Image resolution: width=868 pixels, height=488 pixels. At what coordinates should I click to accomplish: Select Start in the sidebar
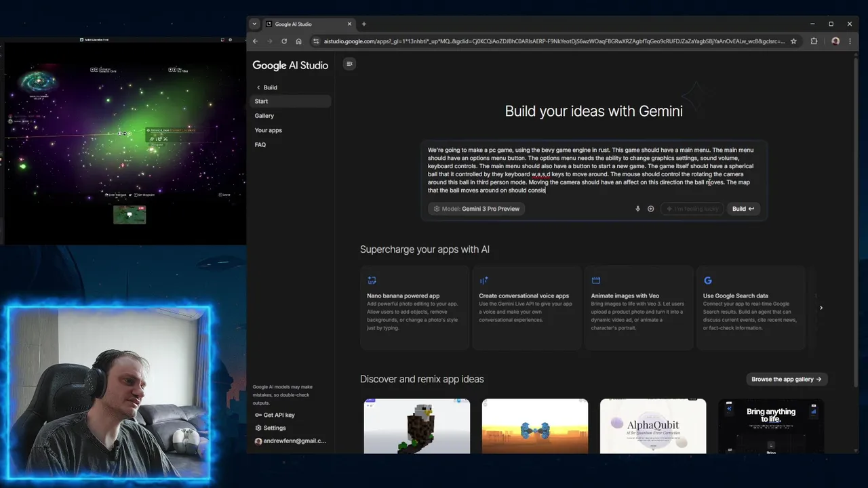tap(292, 101)
